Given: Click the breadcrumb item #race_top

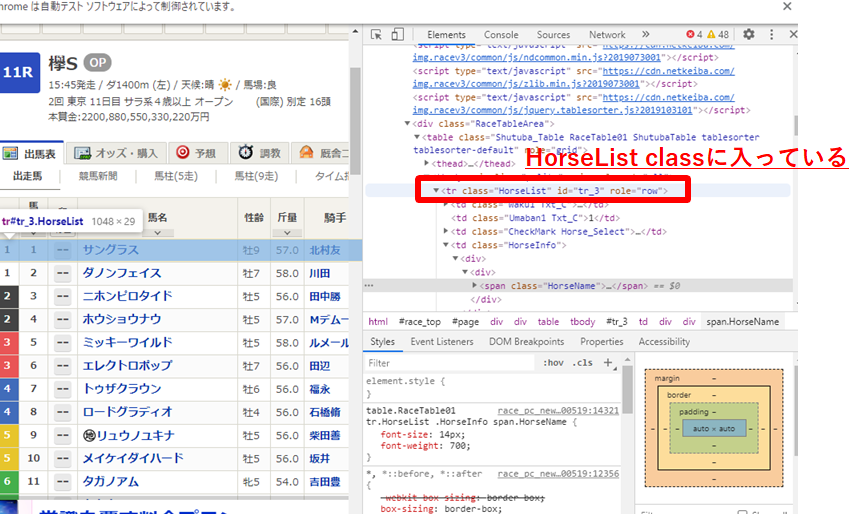Looking at the screenshot, I should (420, 322).
